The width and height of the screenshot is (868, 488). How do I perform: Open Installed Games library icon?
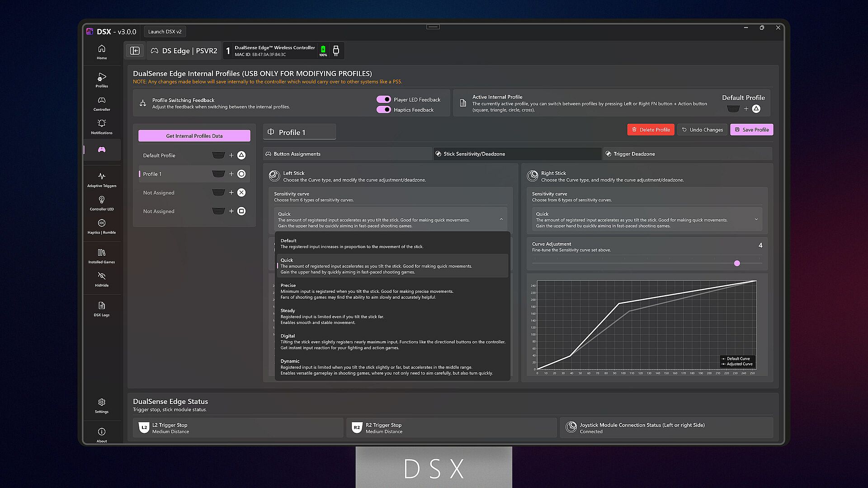[102, 256]
